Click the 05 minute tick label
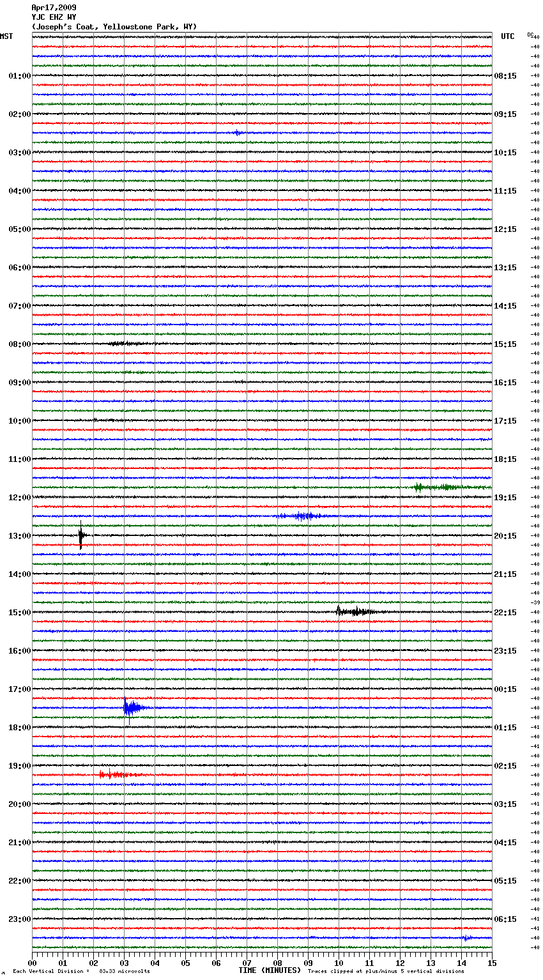Image resolution: width=543 pixels, height=980 pixels. (185, 963)
